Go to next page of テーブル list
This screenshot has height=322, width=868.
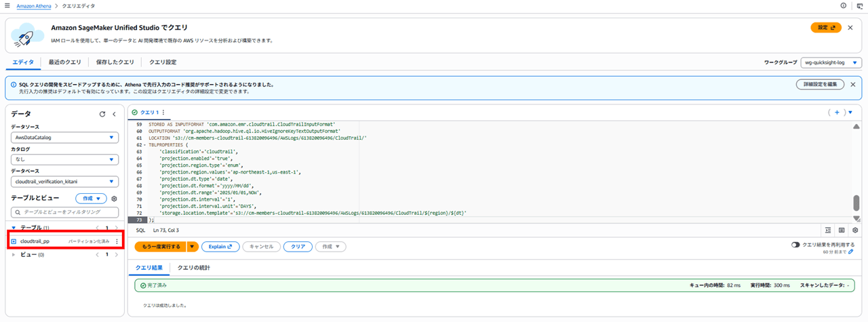pos(116,228)
